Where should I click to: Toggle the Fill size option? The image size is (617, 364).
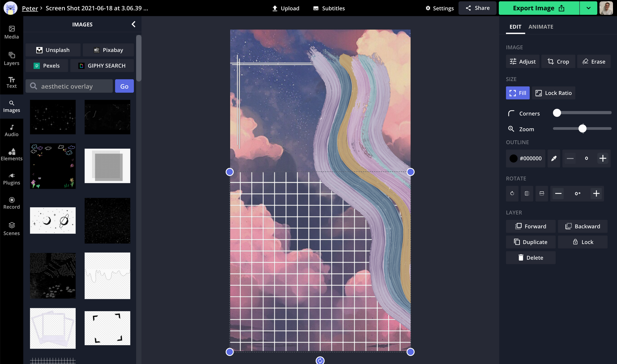click(518, 93)
